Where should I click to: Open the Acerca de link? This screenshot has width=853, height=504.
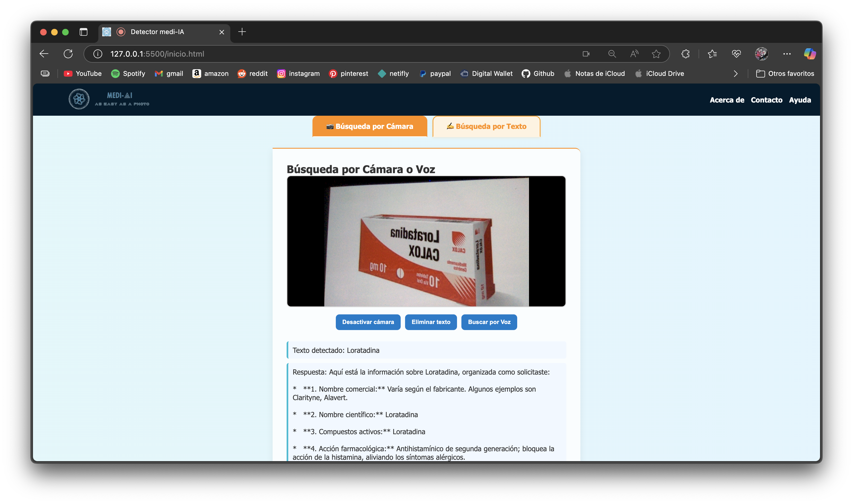[x=727, y=100]
